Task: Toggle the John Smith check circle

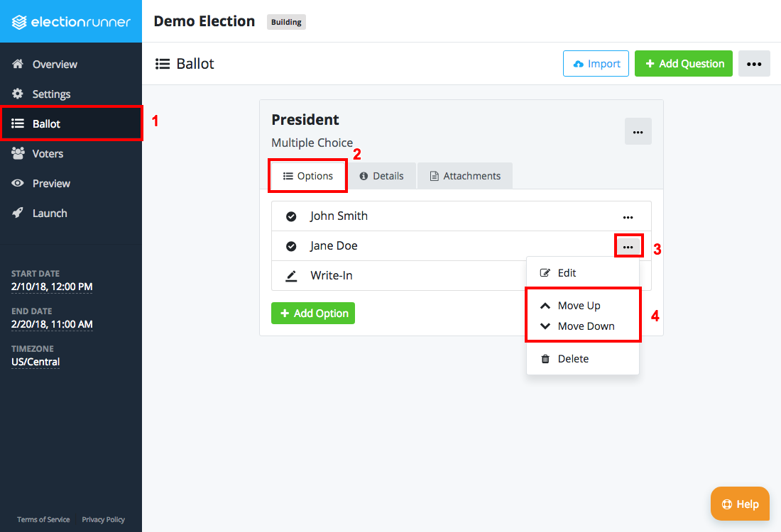Action: tap(291, 216)
